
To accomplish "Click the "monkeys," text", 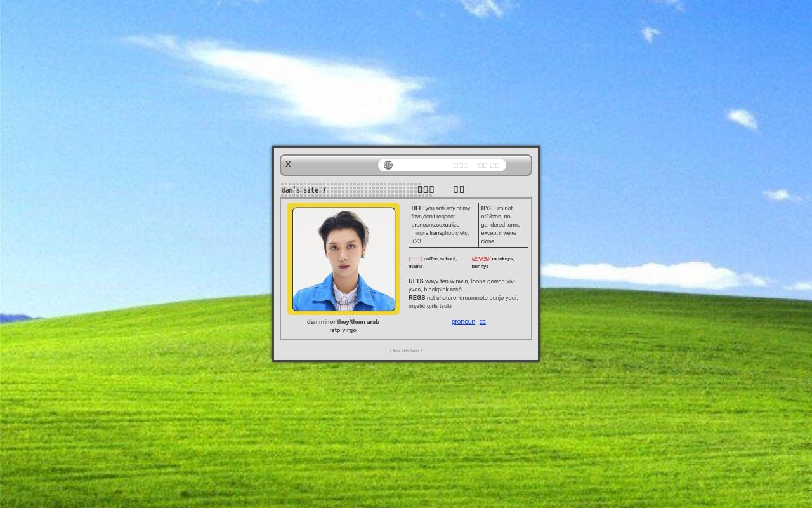I will [503, 259].
